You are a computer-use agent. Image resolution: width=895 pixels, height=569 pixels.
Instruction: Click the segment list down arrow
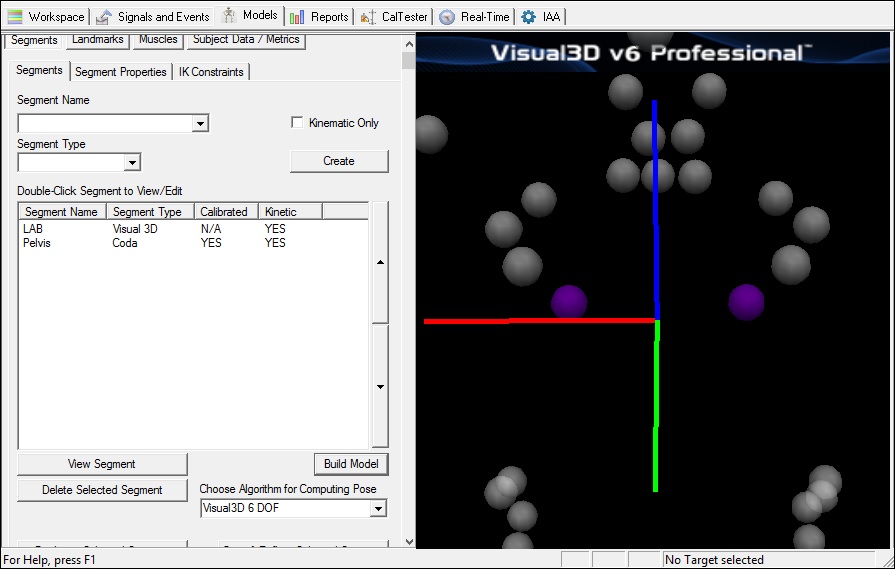[x=379, y=387]
